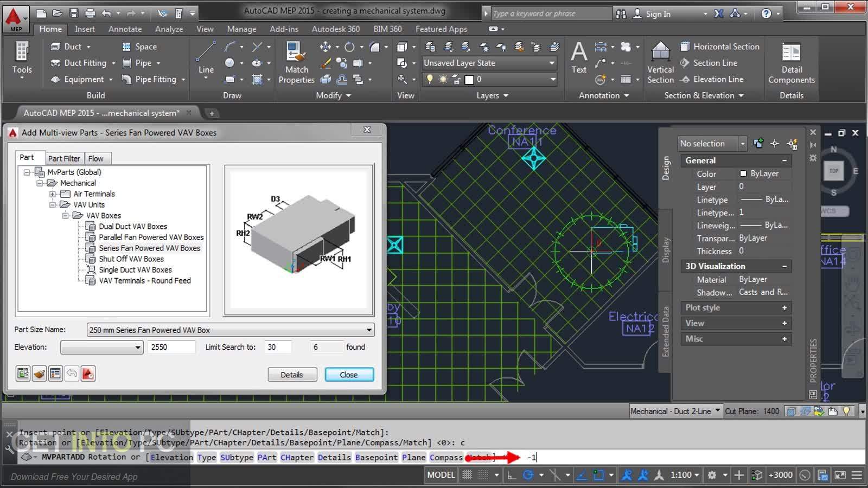Select the Move tool in Modify
The image size is (868, 488).
click(x=325, y=47)
